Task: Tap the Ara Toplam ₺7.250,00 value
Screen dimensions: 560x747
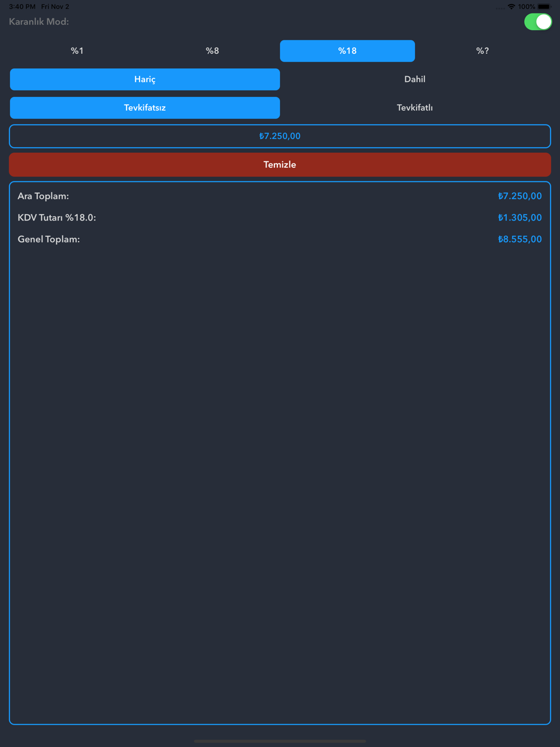Action: (x=520, y=196)
